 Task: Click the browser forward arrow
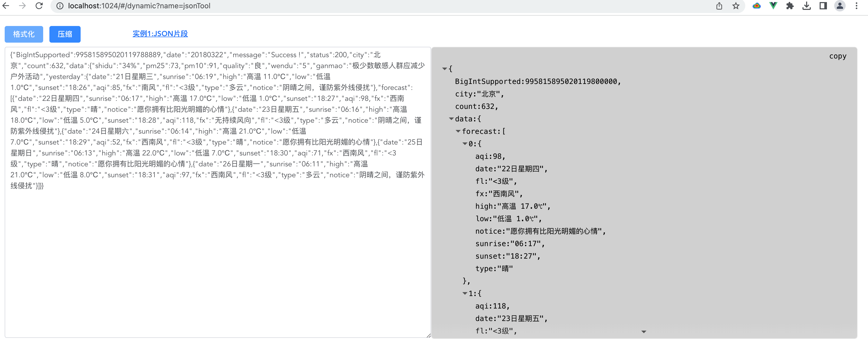[22, 6]
